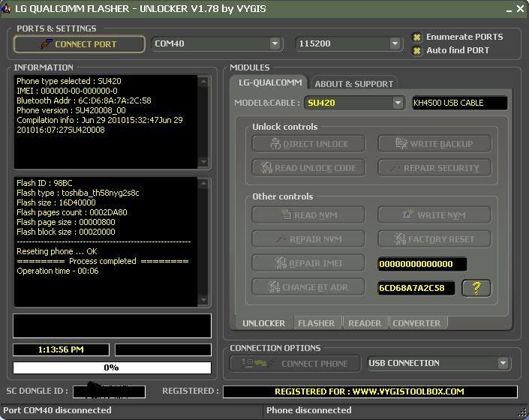Click the REPAIR SECURITY button
This screenshot has width=529, height=420.
(x=434, y=168)
